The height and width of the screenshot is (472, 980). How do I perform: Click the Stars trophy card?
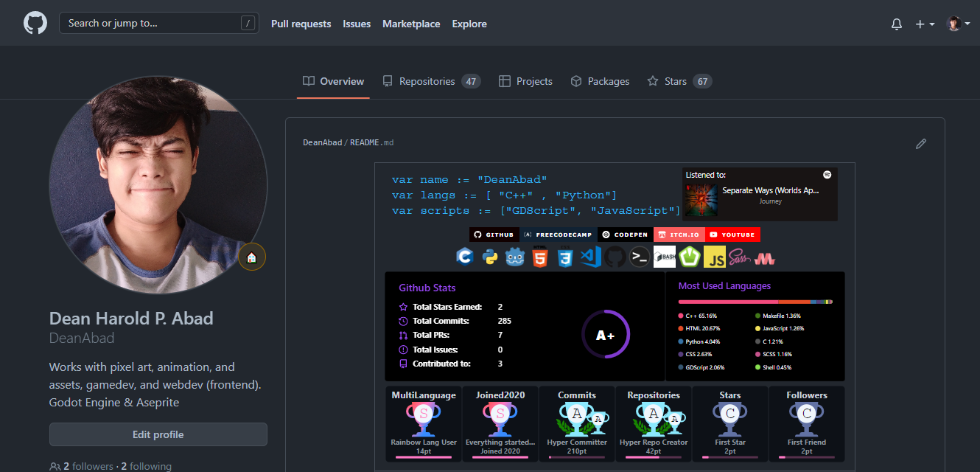click(730, 424)
